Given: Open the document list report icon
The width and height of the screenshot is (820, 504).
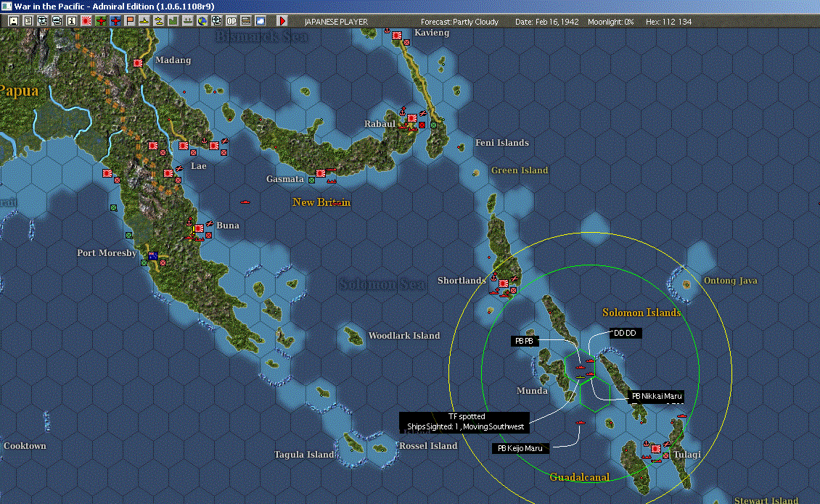Looking at the screenshot, I should pyautogui.click(x=28, y=21).
